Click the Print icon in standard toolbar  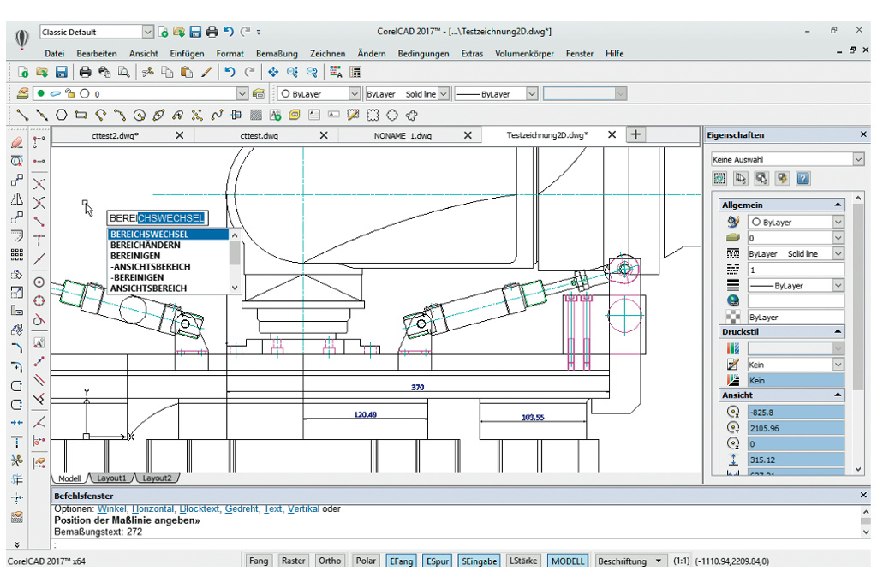pyautogui.click(x=86, y=72)
